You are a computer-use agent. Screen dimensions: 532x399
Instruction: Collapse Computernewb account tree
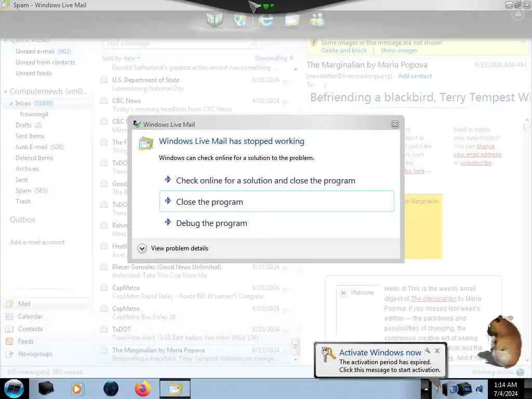(5, 91)
